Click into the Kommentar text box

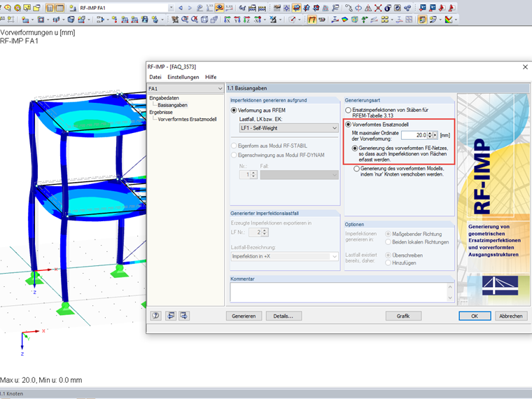coord(339,292)
